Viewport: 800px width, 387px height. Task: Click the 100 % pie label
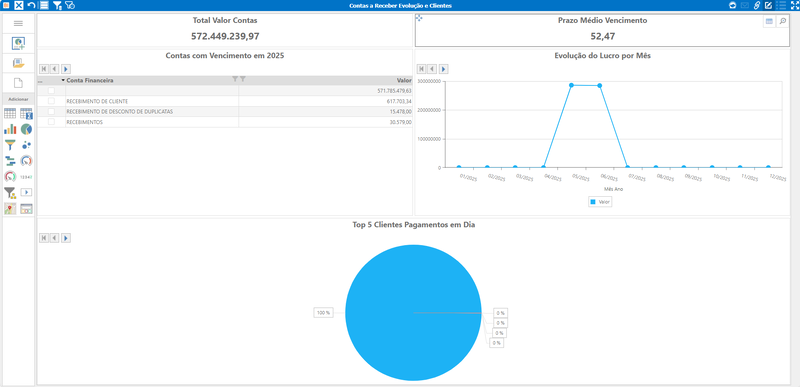323,313
